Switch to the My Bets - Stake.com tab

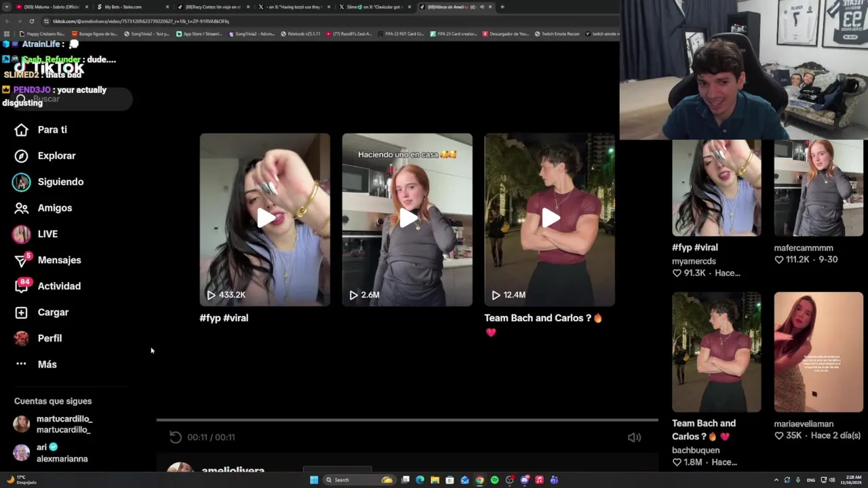click(x=132, y=7)
